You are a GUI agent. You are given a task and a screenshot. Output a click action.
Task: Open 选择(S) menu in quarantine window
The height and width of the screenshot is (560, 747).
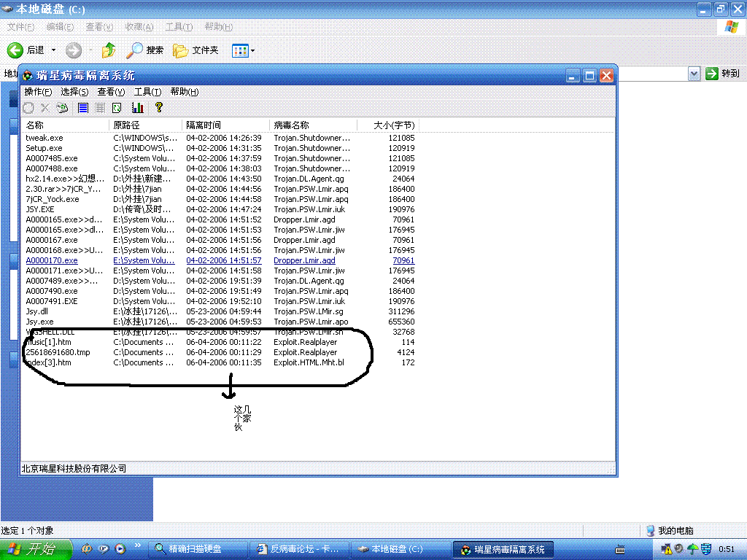click(74, 91)
